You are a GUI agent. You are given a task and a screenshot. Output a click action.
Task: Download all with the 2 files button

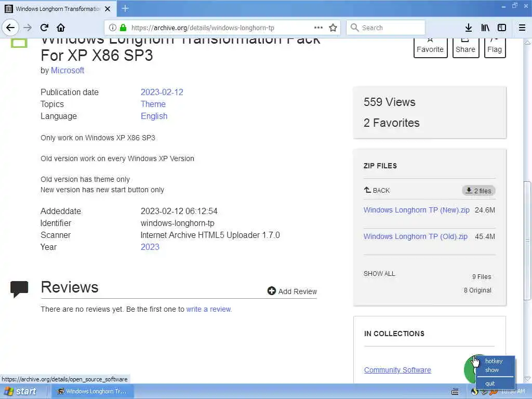pyautogui.click(x=478, y=191)
